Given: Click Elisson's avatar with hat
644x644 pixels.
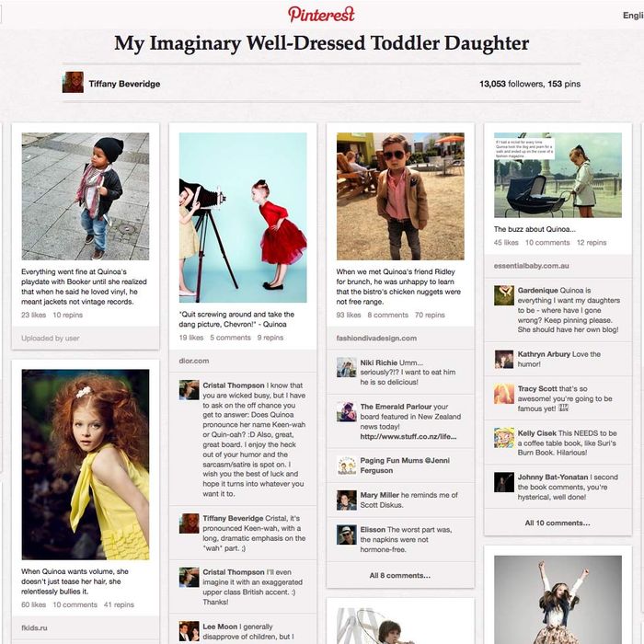Looking at the screenshot, I should [346, 535].
